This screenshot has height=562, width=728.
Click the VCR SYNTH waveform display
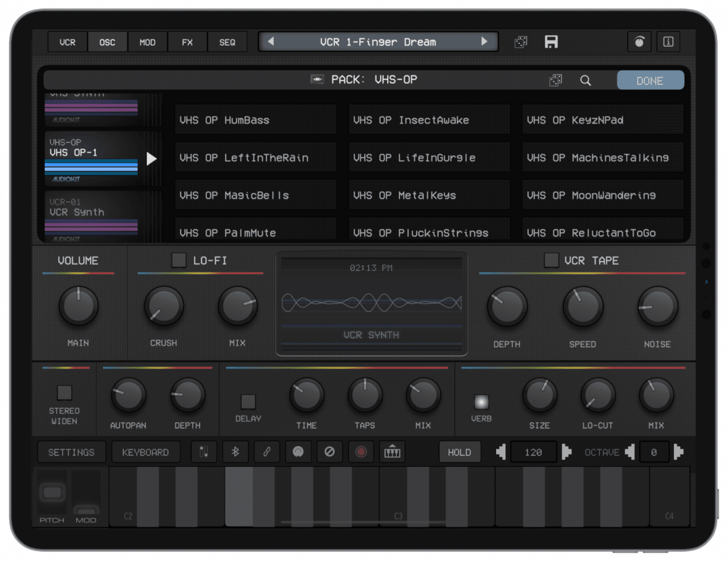point(372,303)
